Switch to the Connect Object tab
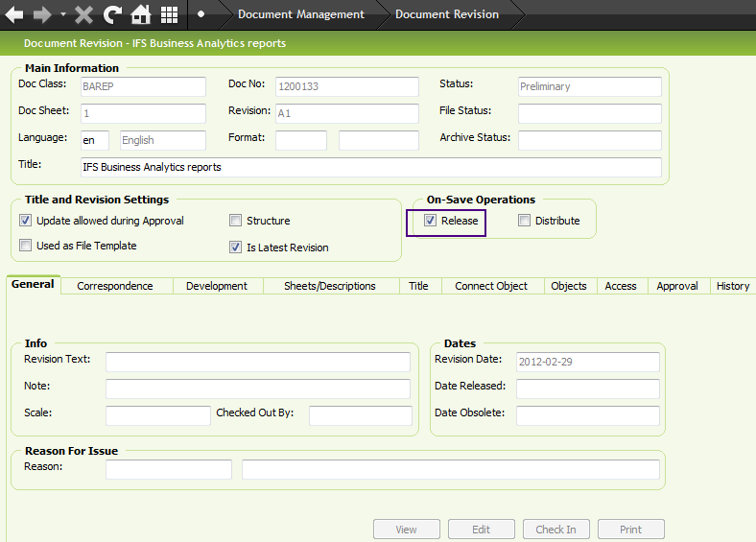The width and height of the screenshot is (756, 542). click(x=491, y=286)
